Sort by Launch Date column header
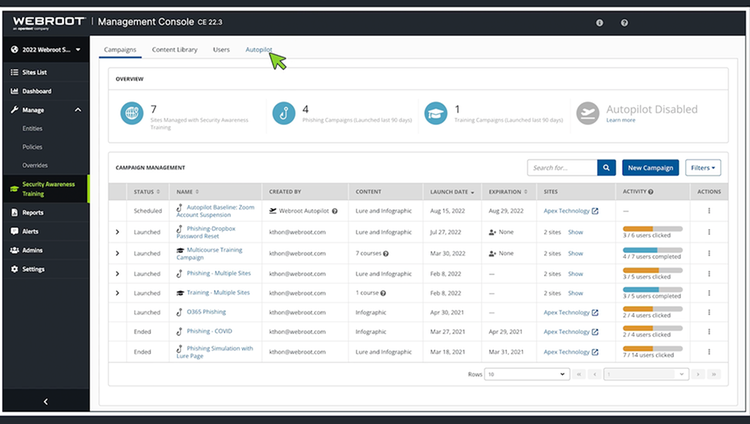Image resolution: width=750 pixels, height=424 pixels. pos(452,192)
